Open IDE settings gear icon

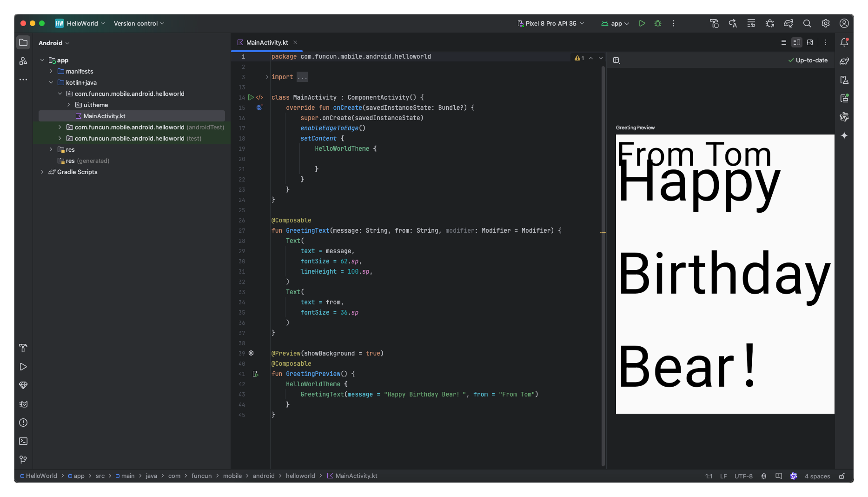[826, 23]
